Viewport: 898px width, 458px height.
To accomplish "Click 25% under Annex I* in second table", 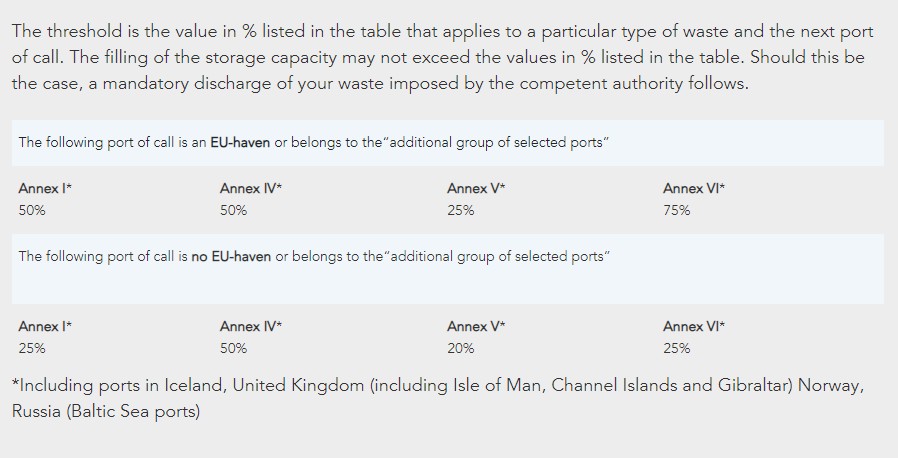I will pyautogui.click(x=31, y=349).
